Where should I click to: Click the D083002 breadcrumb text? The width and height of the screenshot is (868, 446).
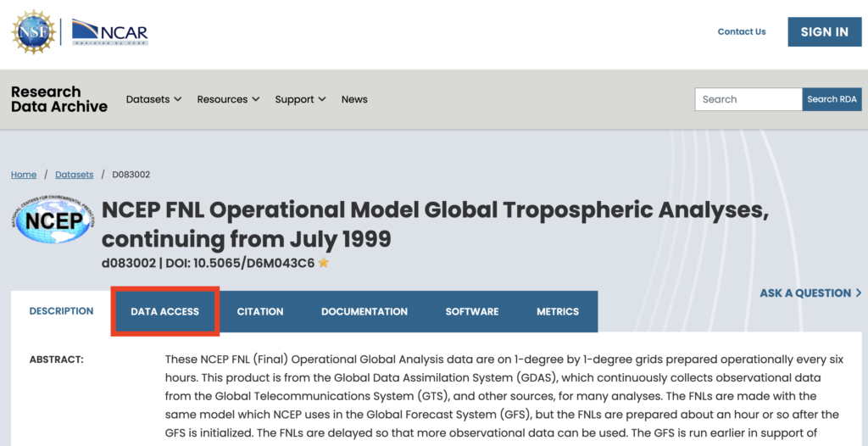coord(131,175)
